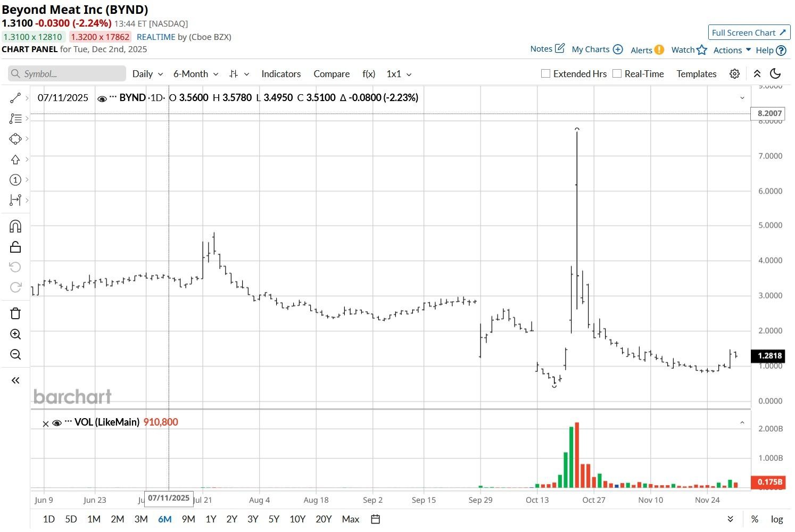
Task: Click the undo arrow icon
Action: pos(15,267)
